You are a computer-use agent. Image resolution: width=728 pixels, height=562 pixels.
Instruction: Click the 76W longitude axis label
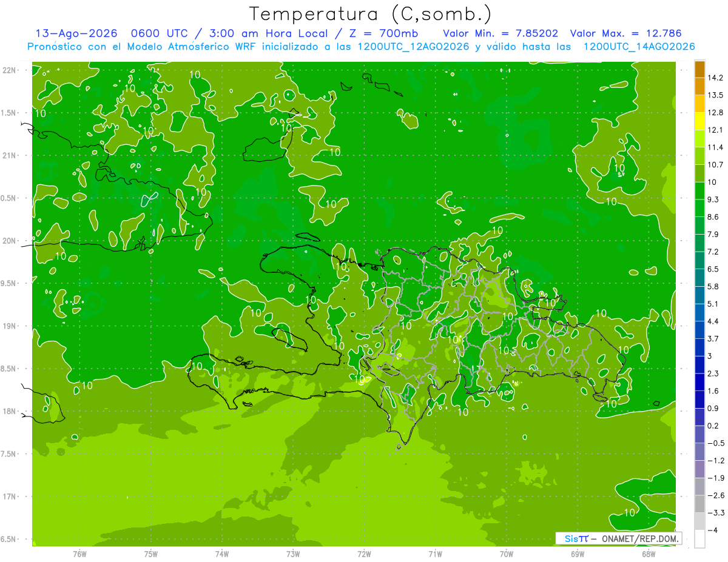[x=79, y=554]
